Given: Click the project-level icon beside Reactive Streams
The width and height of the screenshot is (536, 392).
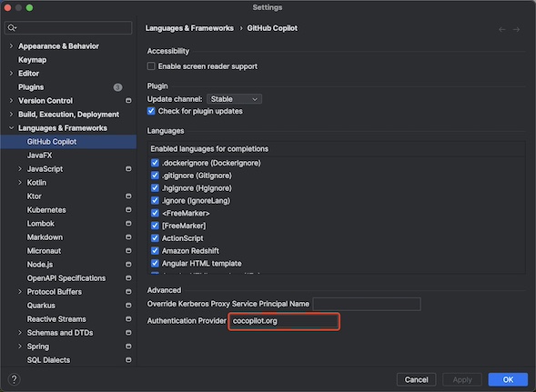Looking at the screenshot, I should 128,319.
